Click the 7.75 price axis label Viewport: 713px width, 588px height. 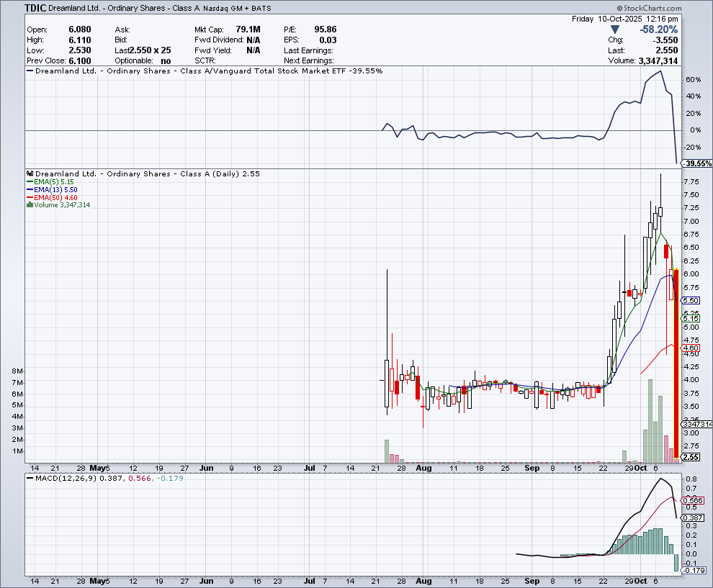(691, 182)
